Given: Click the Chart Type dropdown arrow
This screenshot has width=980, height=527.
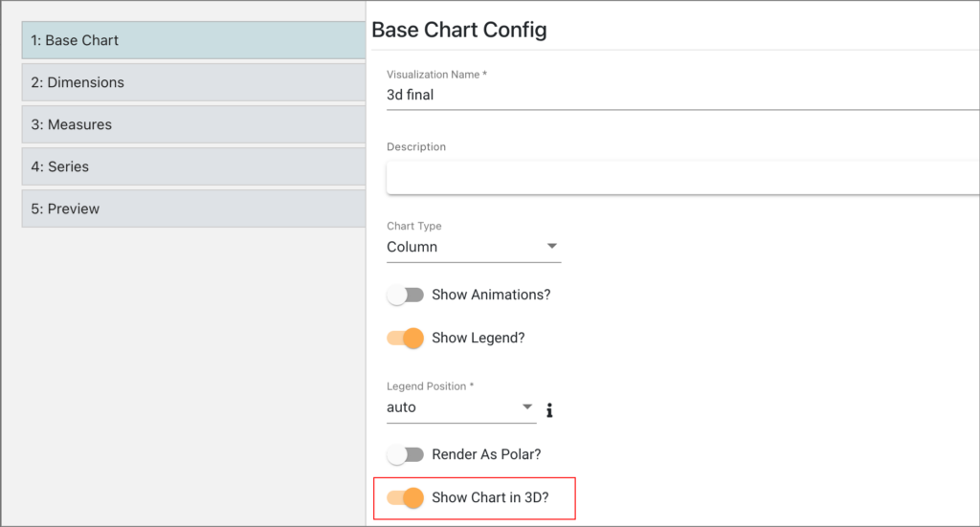Looking at the screenshot, I should pos(552,246).
